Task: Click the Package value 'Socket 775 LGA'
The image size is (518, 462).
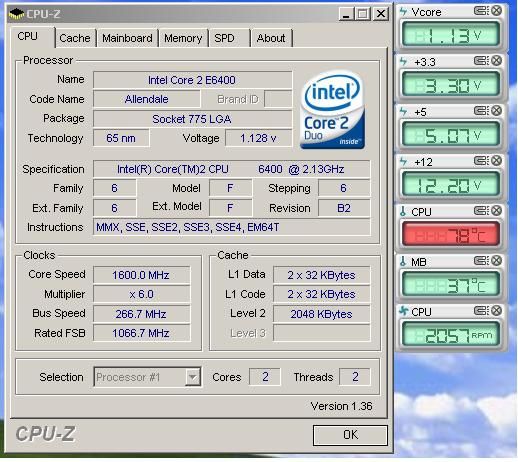Action: tap(192, 119)
